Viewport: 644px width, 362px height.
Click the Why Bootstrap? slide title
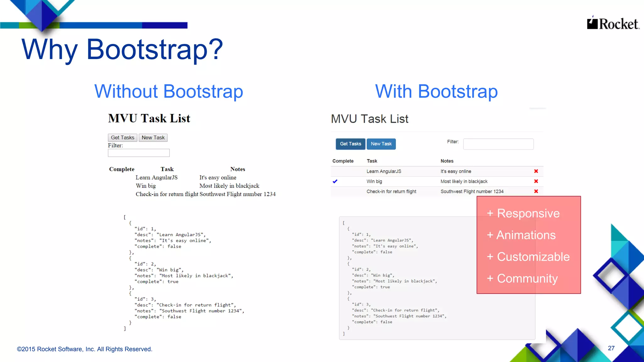(x=122, y=49)
